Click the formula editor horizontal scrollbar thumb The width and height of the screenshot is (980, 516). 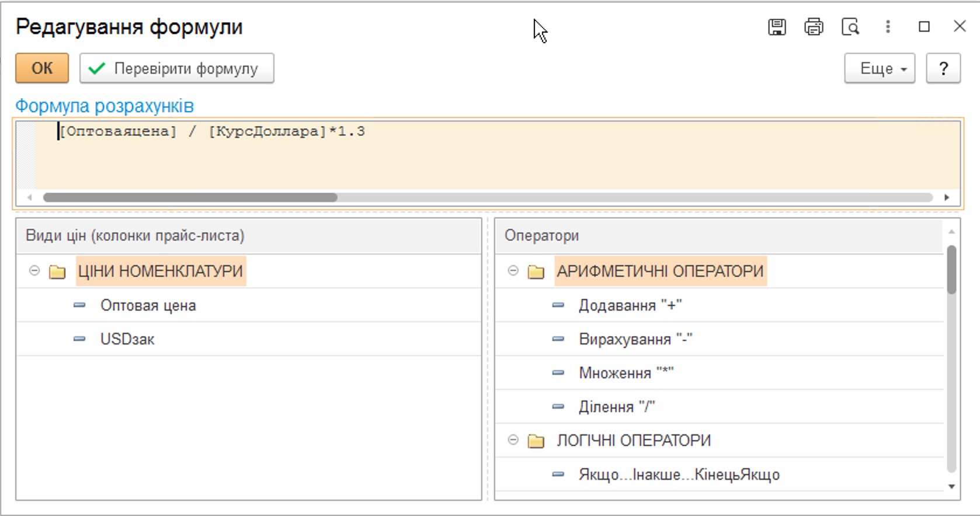[x=190, y=197]
